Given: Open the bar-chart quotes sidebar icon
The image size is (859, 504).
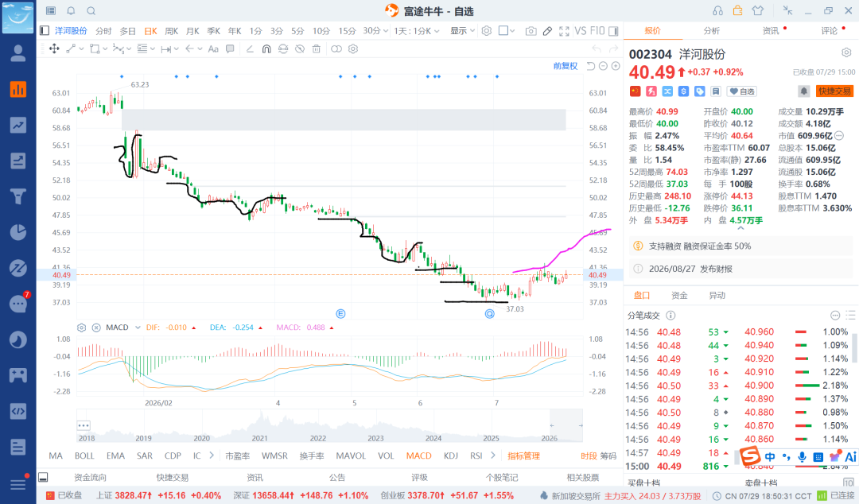Looking at the screenshot, I should 18,89.
